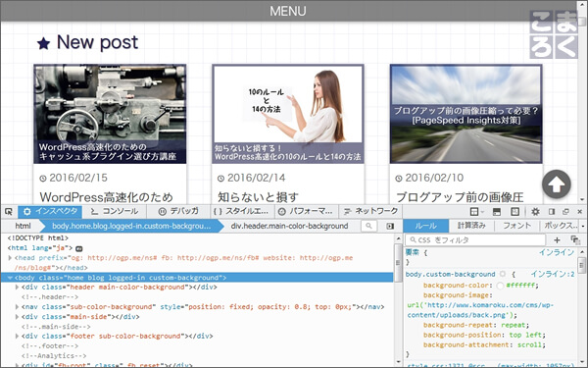Expand the head element node
This screenshot has width=588, height=368.
[10, 258]
